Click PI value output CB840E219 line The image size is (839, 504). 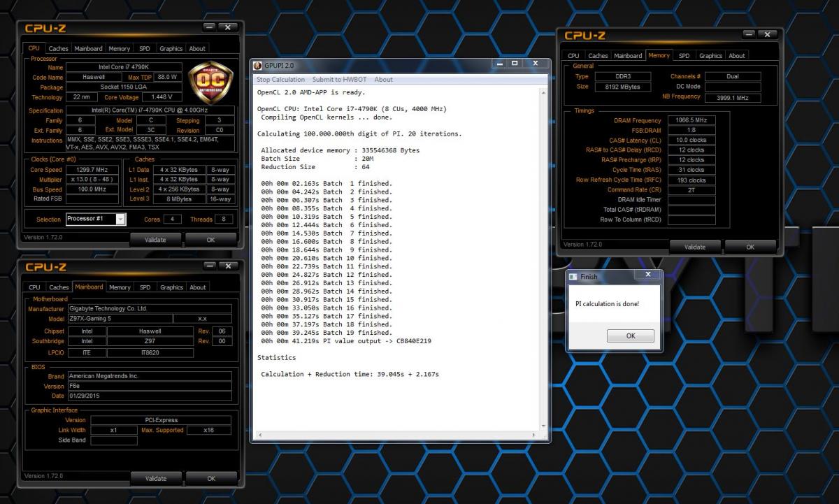click(x=346, y=341)
